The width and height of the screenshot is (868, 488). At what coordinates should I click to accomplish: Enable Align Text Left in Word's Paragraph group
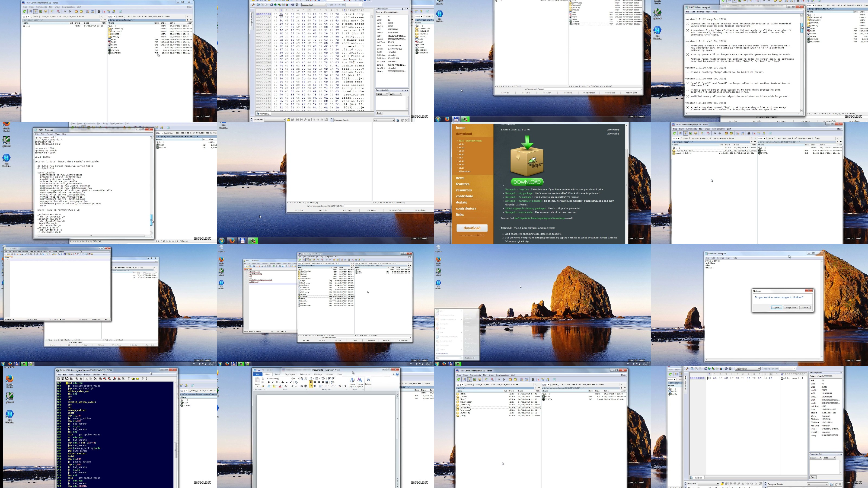pyautogui.click(x=311, y=382)
